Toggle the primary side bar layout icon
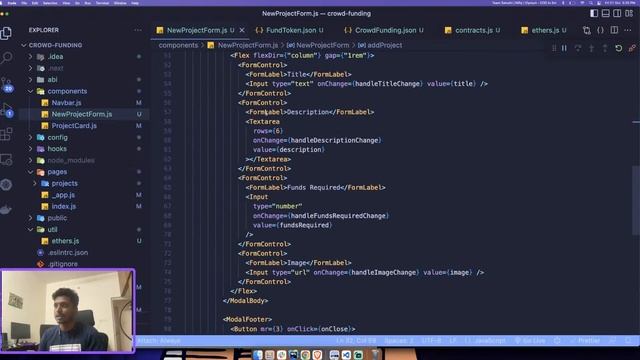Image resolution: width=640 pixels, height=360 pixels. 594,13
